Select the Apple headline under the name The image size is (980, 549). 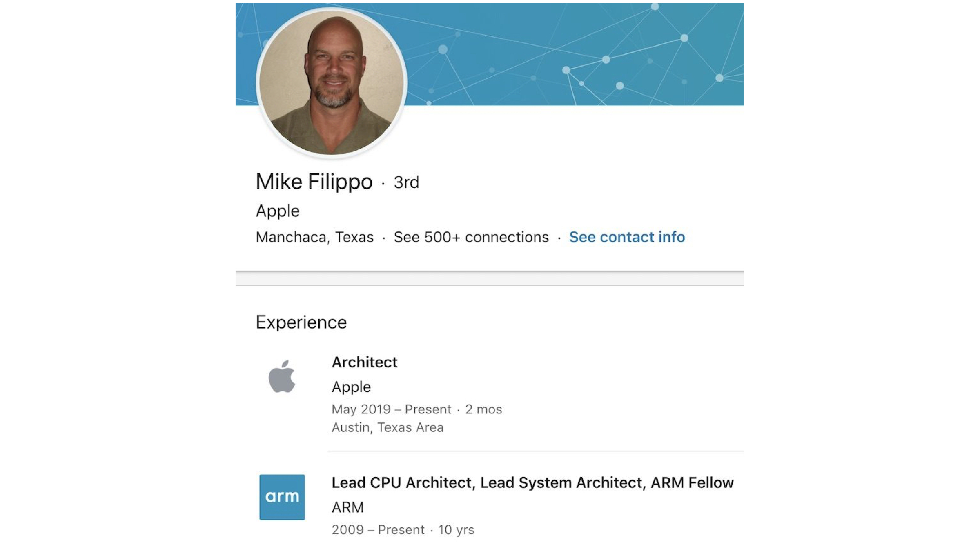click(x=278, y=211)
